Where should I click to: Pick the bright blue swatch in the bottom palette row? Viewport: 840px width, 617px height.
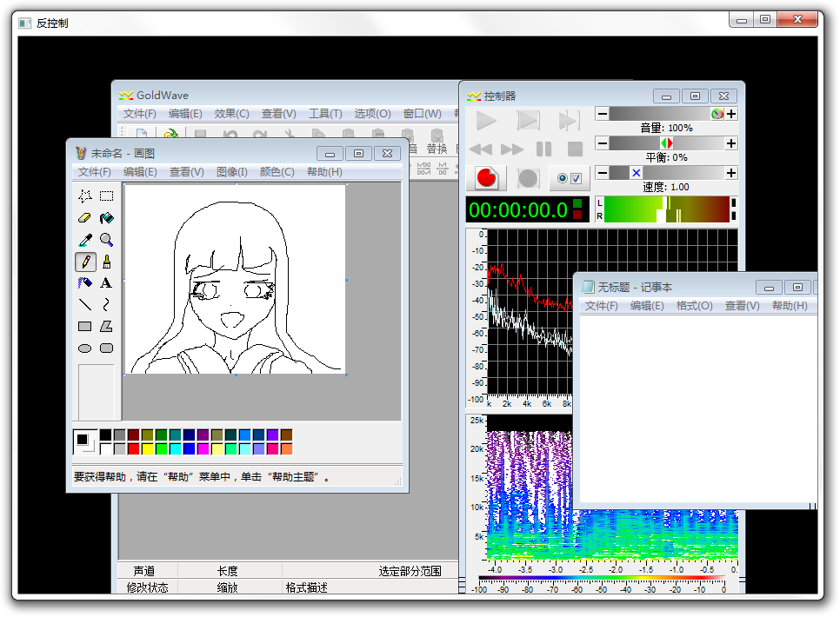pos(189,448)
